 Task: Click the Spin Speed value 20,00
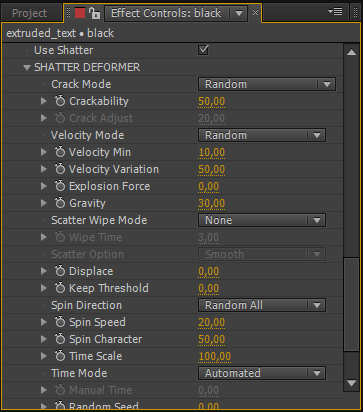pyautogui.click(x=212, y=322)
